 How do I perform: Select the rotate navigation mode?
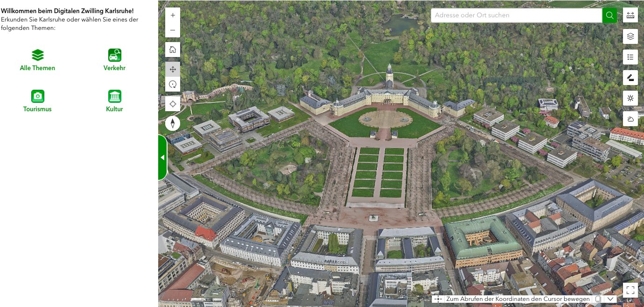[172, 85]
